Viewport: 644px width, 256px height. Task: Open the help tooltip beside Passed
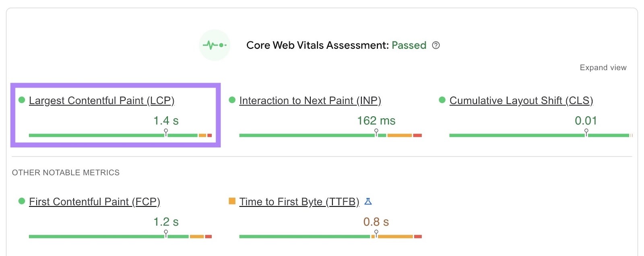coord(437,45)
